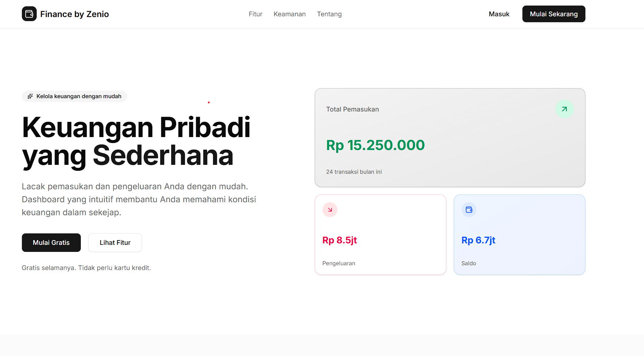Click the Finance by Zenio brand name
The height and width of the screenshot is (356, 644).
(75, 14)
